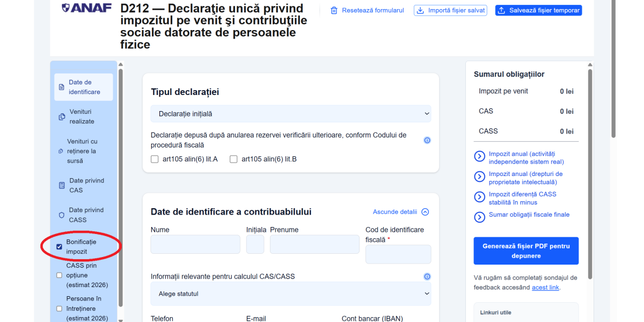
Task: Open the Persoane în întreținere (estimat 2026) section
Action: coord(59,309)
